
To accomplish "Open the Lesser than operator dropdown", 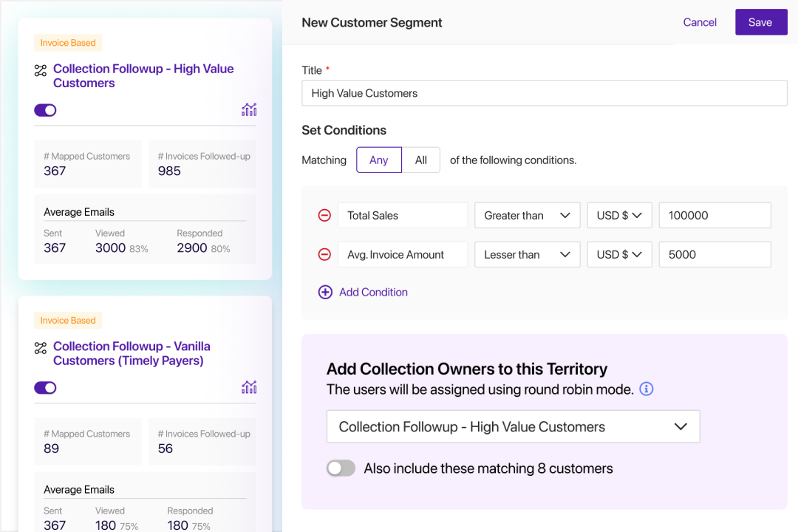I will tap(527, 255).
